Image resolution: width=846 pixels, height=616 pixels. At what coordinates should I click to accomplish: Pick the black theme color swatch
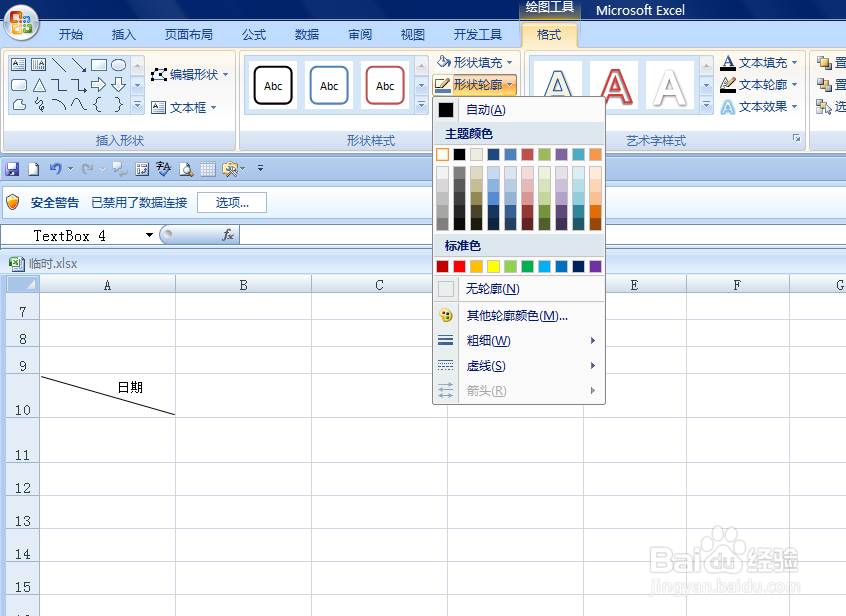click(x=459, y=154)
